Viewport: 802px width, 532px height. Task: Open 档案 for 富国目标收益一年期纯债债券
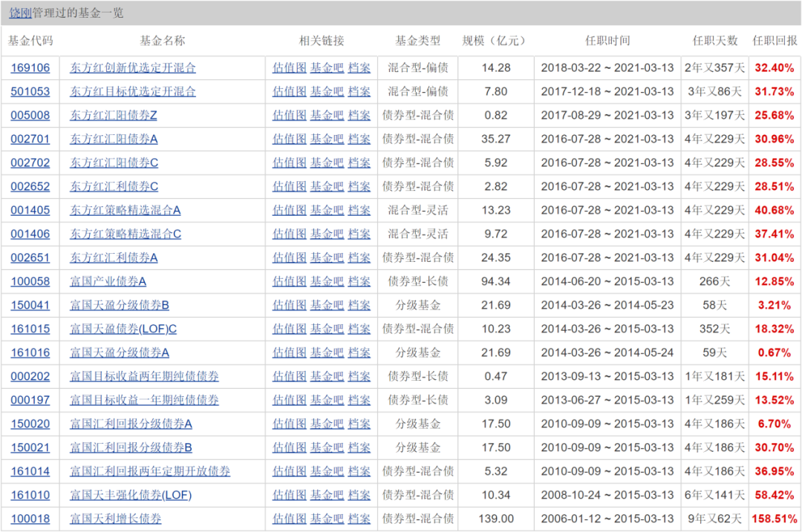click(x=359, y=400)
